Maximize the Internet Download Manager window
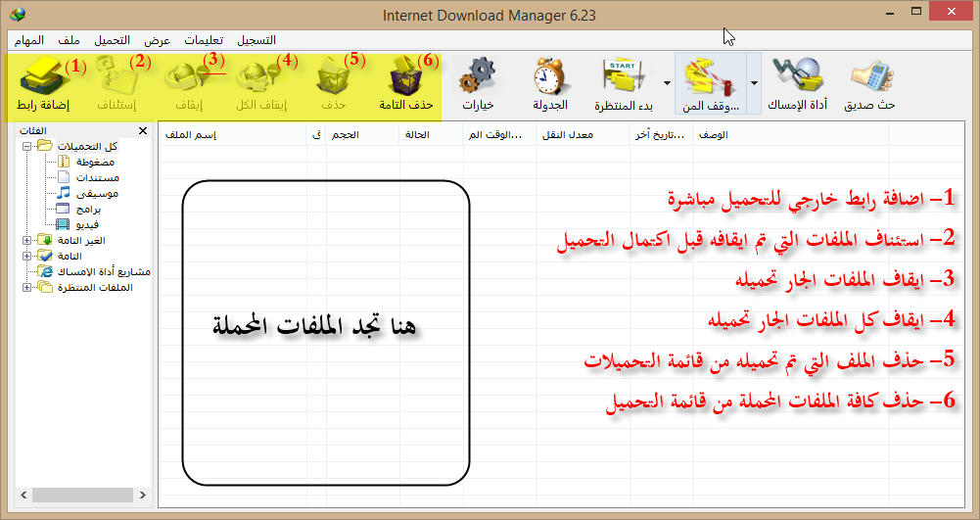This screenshot has width=980, height=520. coord(916,11)
